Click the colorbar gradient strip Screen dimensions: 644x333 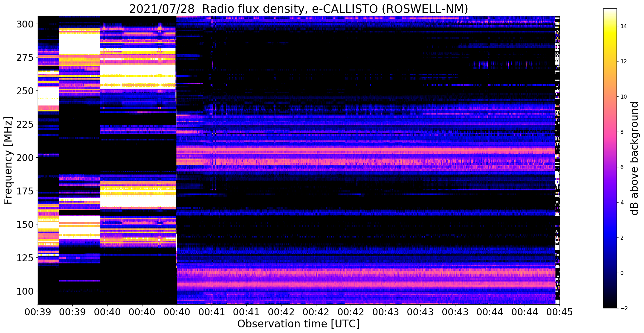coord(610,158)
